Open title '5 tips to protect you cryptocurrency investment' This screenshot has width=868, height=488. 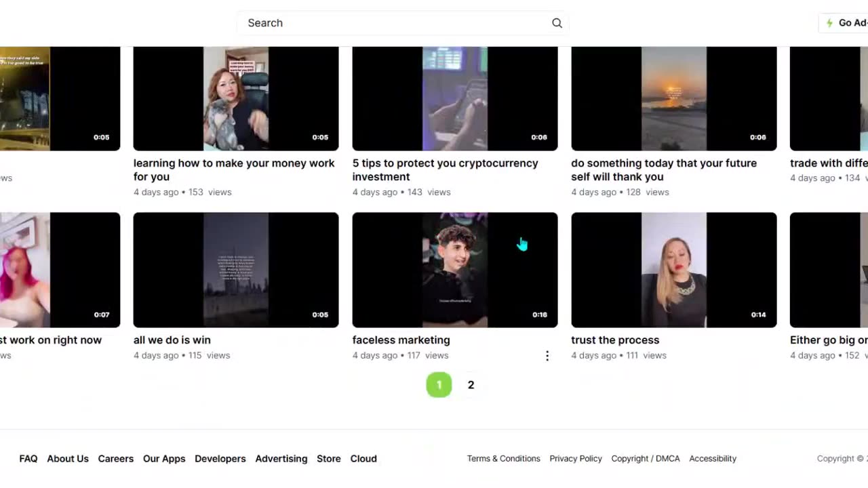pos(445,170)
